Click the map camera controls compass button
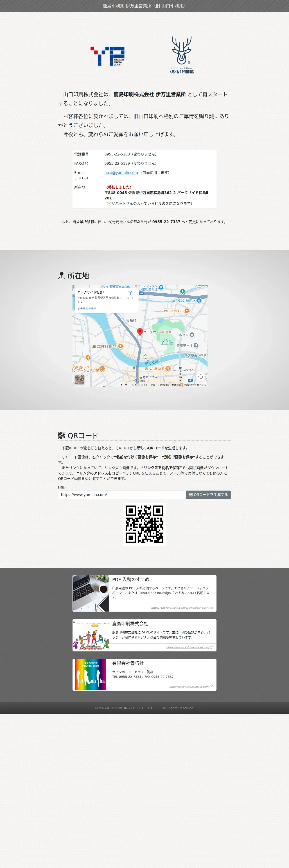This screenshot has width=289, height=868. 201,377
